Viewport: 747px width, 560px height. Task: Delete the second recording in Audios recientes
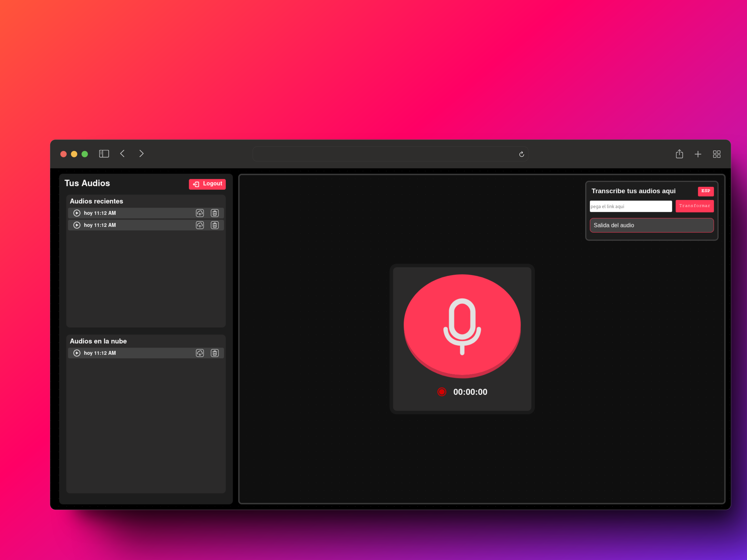(x=215, y=225)
